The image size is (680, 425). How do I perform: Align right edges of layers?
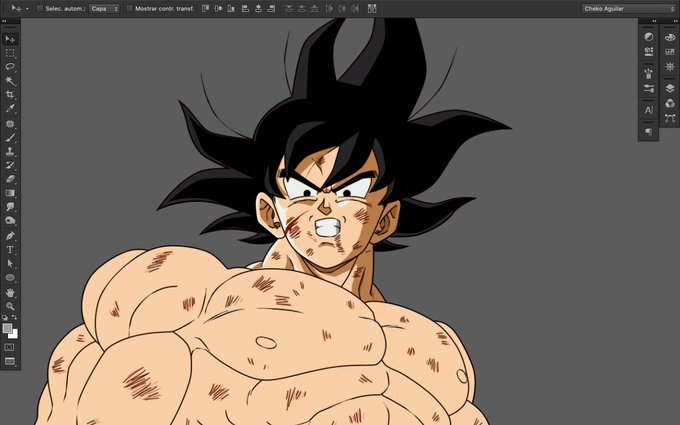tap(271, 8)
